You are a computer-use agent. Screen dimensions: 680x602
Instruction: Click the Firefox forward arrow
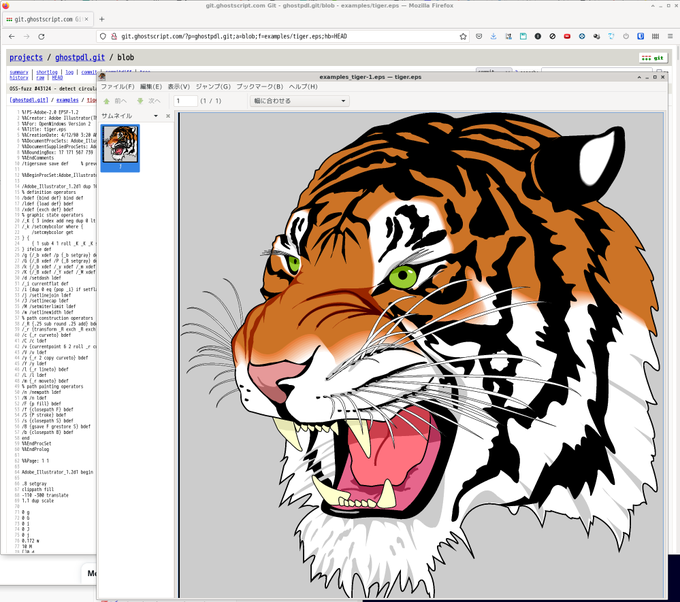pyautogui.click(x=26, y=36)
